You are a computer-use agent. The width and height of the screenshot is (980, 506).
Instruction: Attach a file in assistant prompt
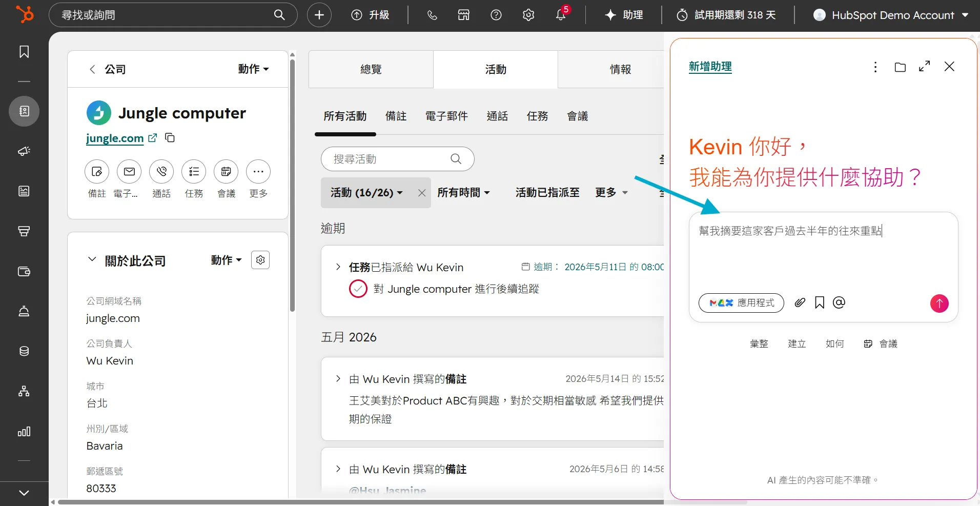(x=800, y=303)
